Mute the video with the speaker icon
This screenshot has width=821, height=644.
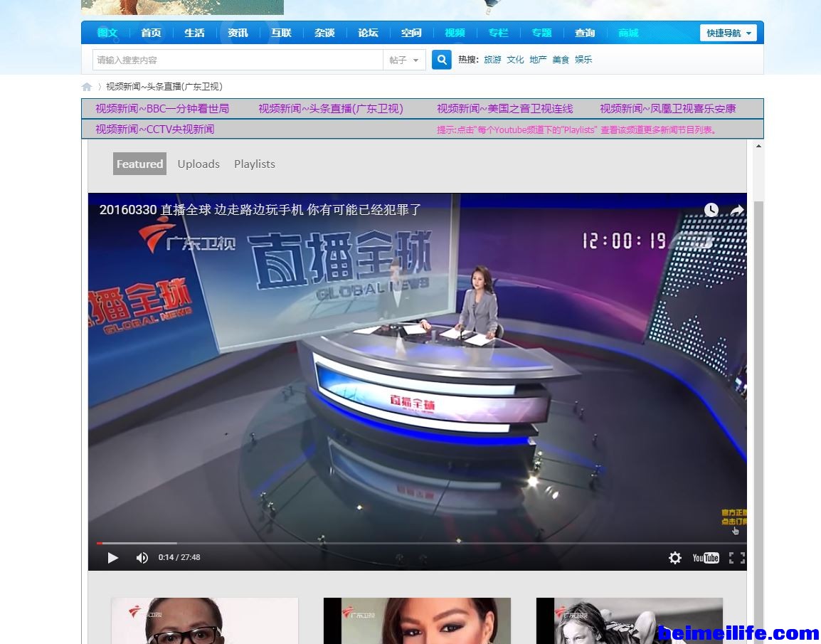tap(142, 558)
